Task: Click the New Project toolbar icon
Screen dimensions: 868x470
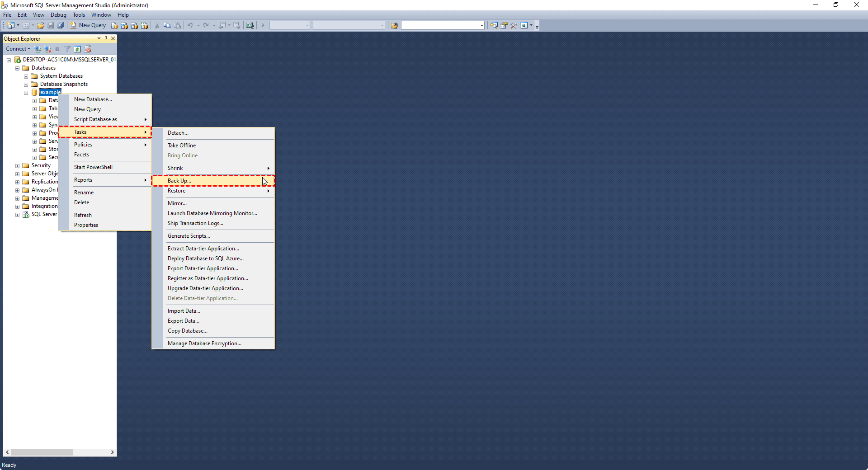Action: point(11,25)
